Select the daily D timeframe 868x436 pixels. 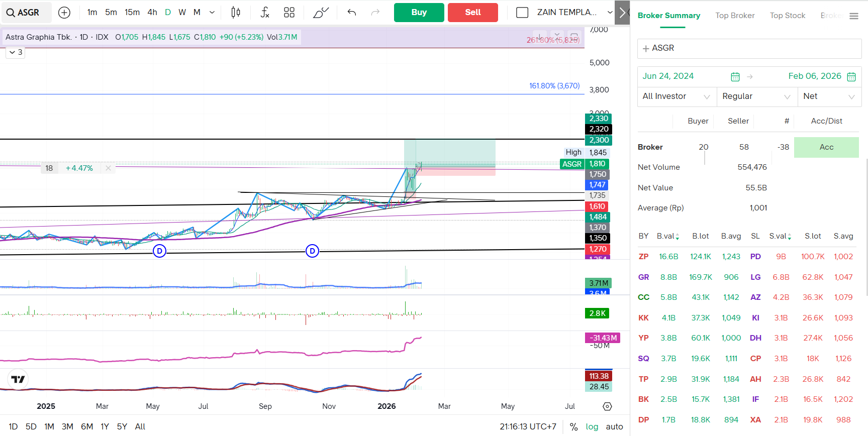point(168,13)
